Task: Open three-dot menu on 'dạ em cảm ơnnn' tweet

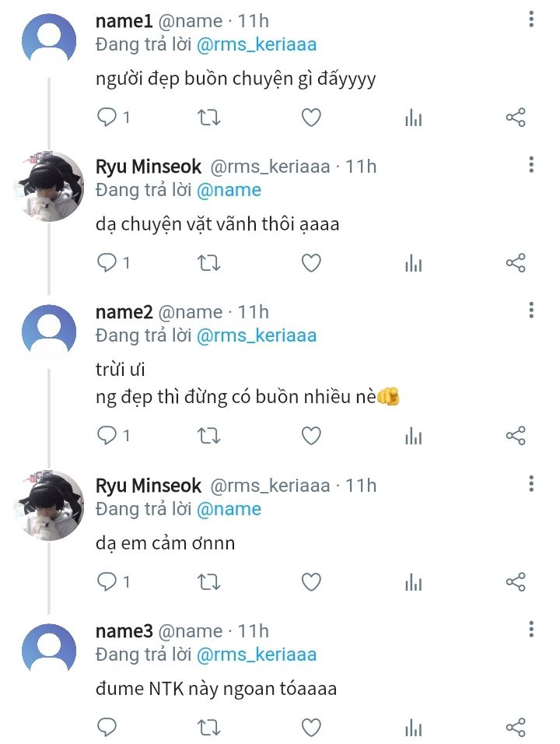Action: click(530, 484)
